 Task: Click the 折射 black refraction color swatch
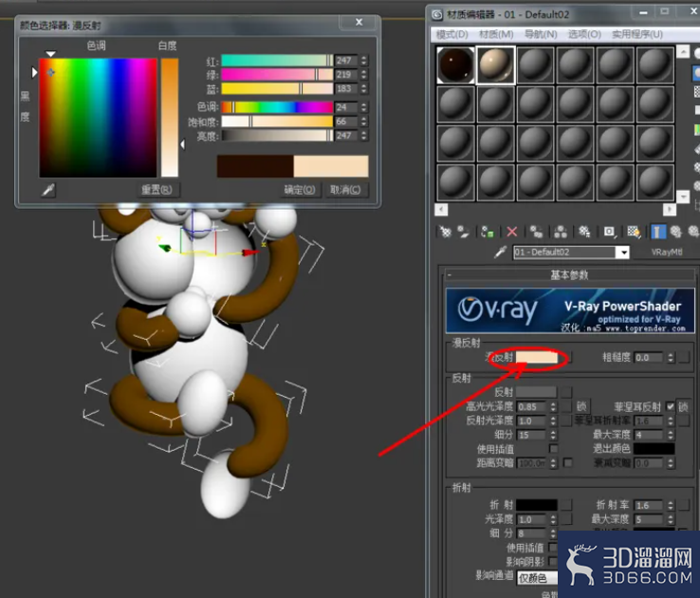(x=537, y=505)
